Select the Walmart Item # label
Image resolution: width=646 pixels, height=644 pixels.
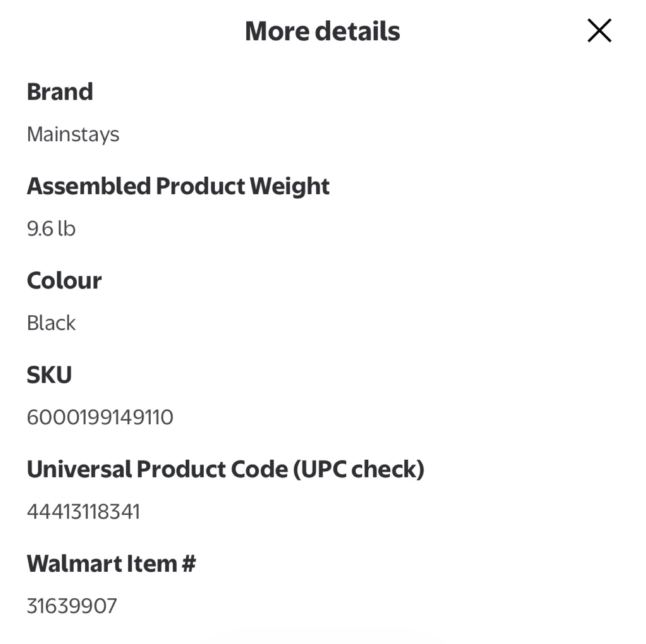pos(111,564)
